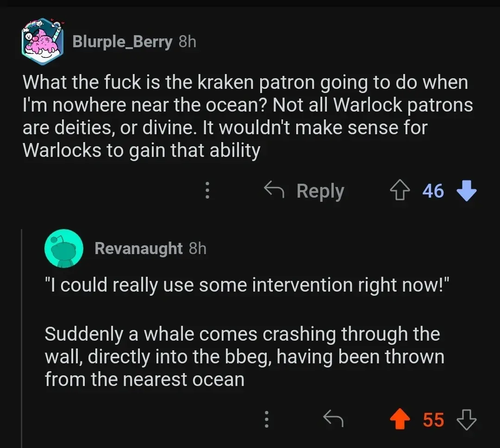500x448 pixels.
Task: Click the "I could really use some intervention" quote
Action: (x=247, y=286)
